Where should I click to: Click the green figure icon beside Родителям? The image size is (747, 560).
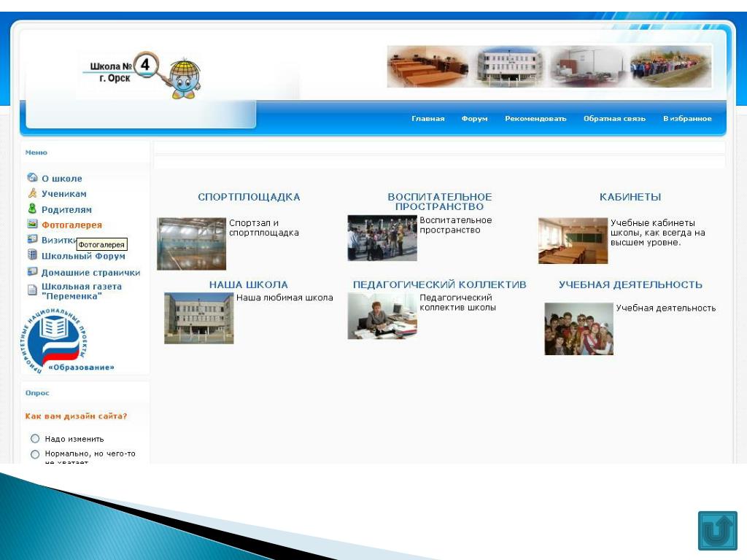coord(32,209)
